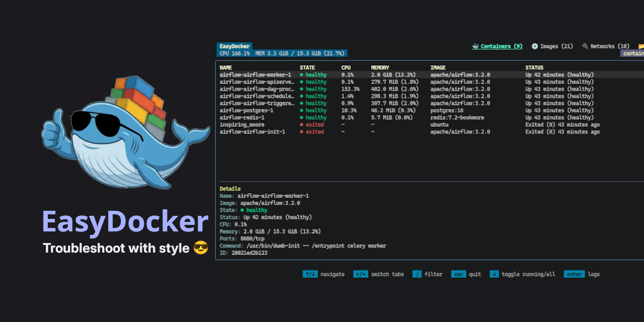
Task: Click the esc key badge for quit
Action: tap(458, 274)
